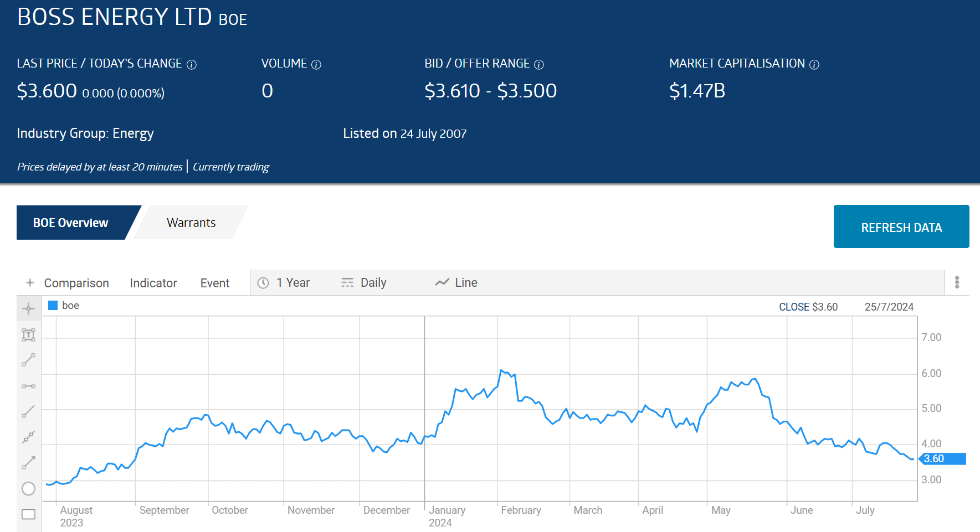The width and height of the screenshot is (980, 532).
Task: Select the rectangle shape tool
Action: tap(29, 514)
